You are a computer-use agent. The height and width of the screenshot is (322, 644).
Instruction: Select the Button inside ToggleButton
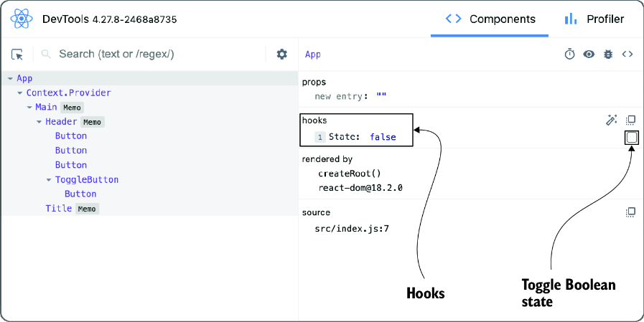[x=80, y=194]
